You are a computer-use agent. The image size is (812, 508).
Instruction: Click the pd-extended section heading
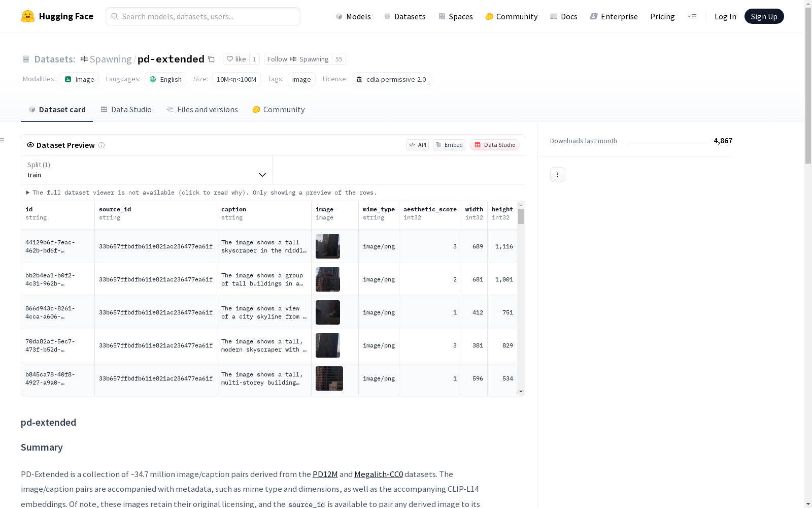coord(48,422)
